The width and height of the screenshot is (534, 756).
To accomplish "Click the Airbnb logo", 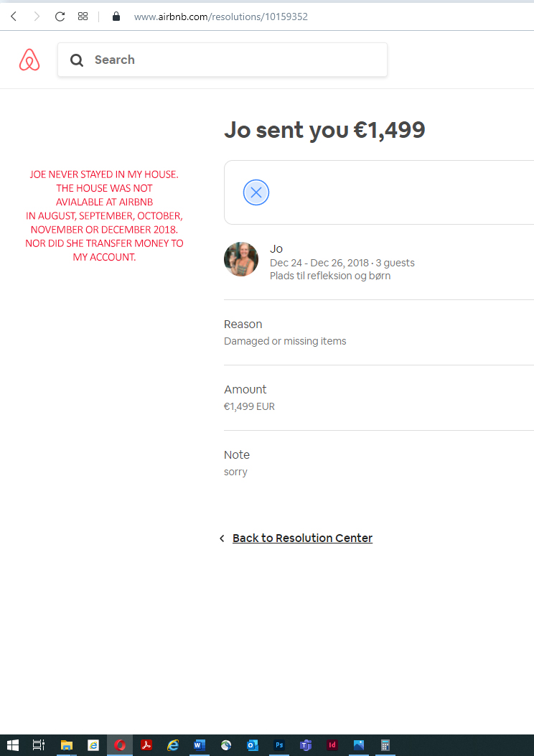I will pyautogui.click(x=29, y=60).
